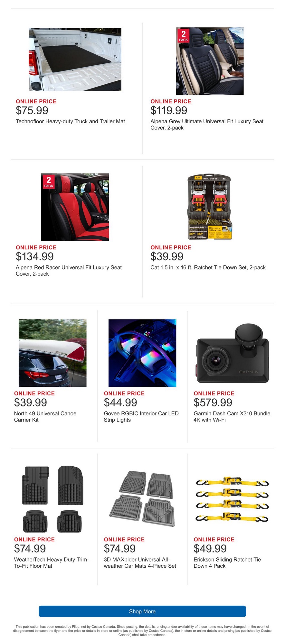Follow the Alpena Grey Ultimate seat cover title
Screen dimensions: 285x644
click(207, 125)
